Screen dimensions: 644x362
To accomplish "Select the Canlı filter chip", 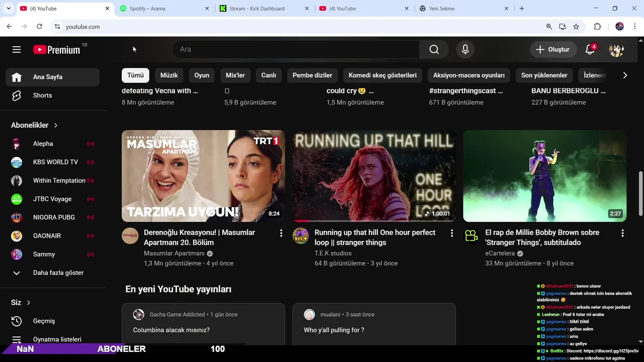I will 269,75.
